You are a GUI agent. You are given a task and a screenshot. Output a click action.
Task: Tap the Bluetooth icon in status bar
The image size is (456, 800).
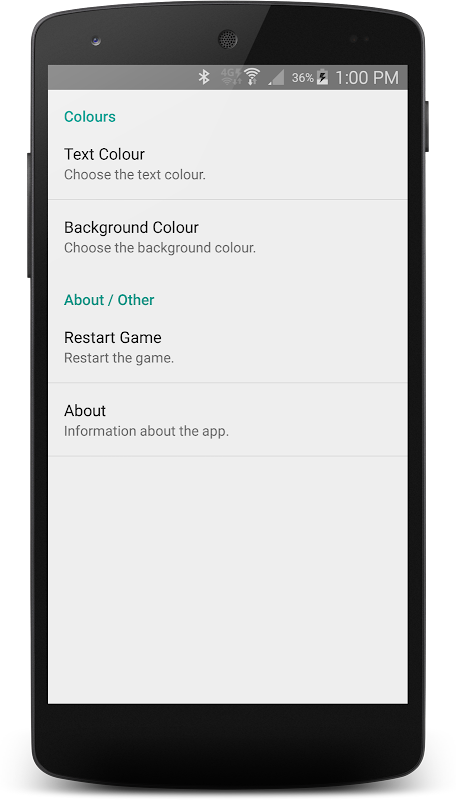[204, 77]
